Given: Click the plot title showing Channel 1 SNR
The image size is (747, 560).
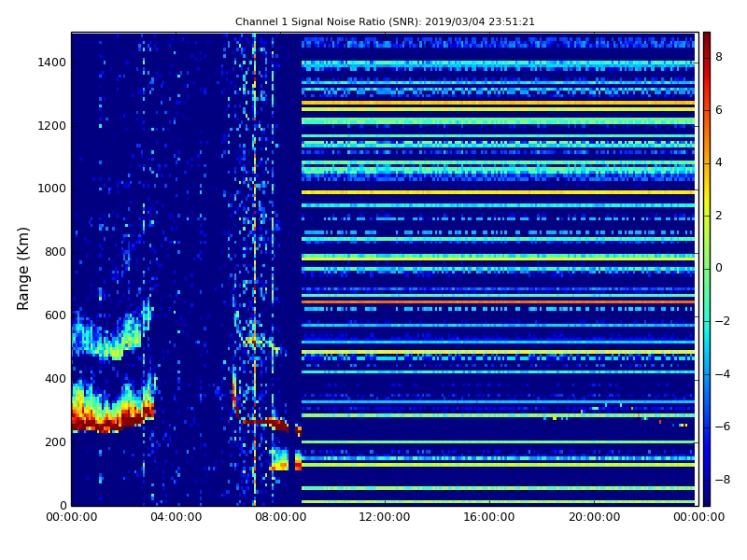Looking at the screenshot, I should coord(385,21).
